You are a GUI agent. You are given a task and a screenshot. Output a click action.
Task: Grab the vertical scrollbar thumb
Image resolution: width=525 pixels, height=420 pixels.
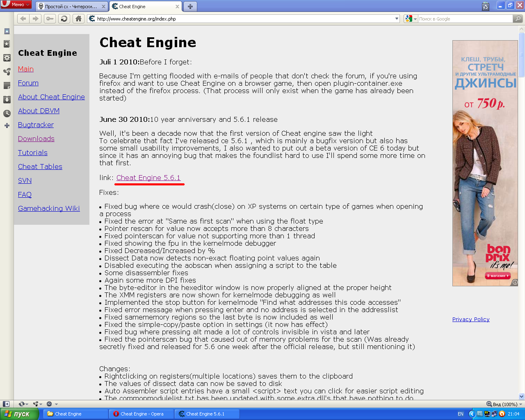521,55
